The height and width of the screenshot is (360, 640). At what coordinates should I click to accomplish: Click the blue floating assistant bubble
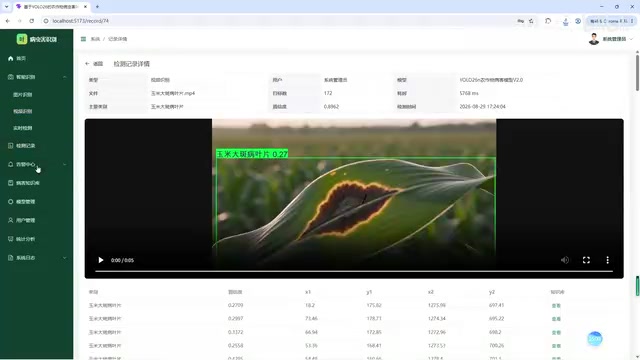(595, 338)
